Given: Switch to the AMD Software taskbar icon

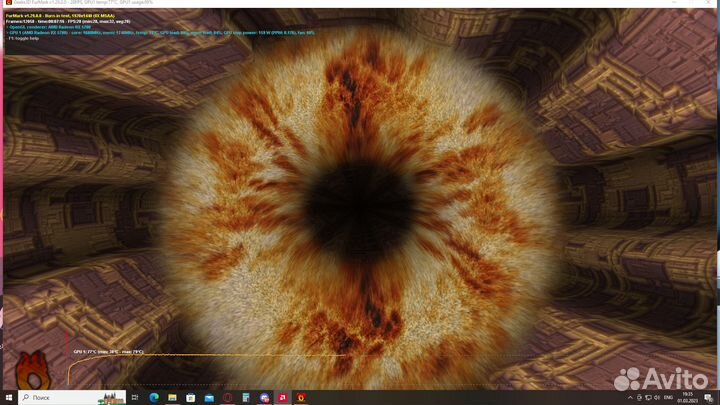Looking at the screenshot, I should pos(282,398).
